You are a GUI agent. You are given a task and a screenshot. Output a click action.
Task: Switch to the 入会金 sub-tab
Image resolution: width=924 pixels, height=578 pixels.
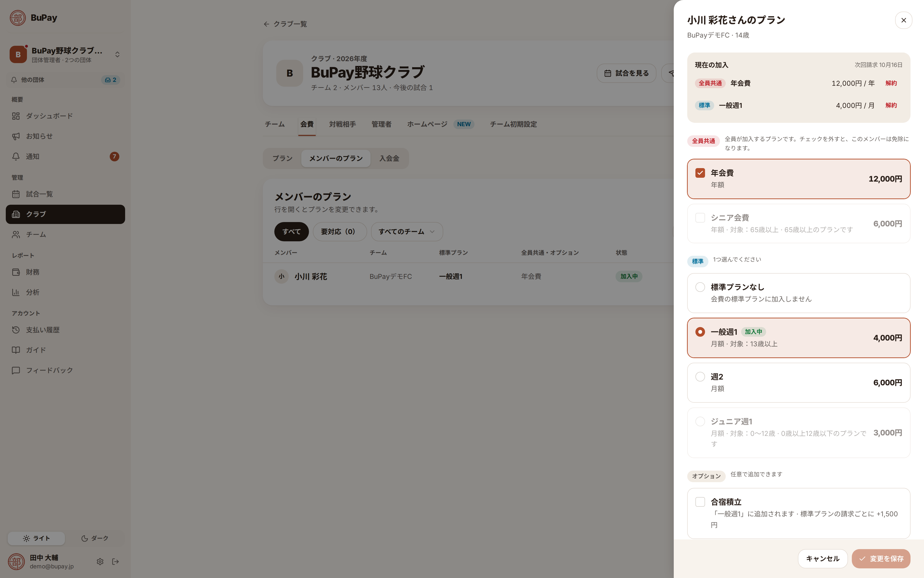pyautogui.click(x=389, y=158)
